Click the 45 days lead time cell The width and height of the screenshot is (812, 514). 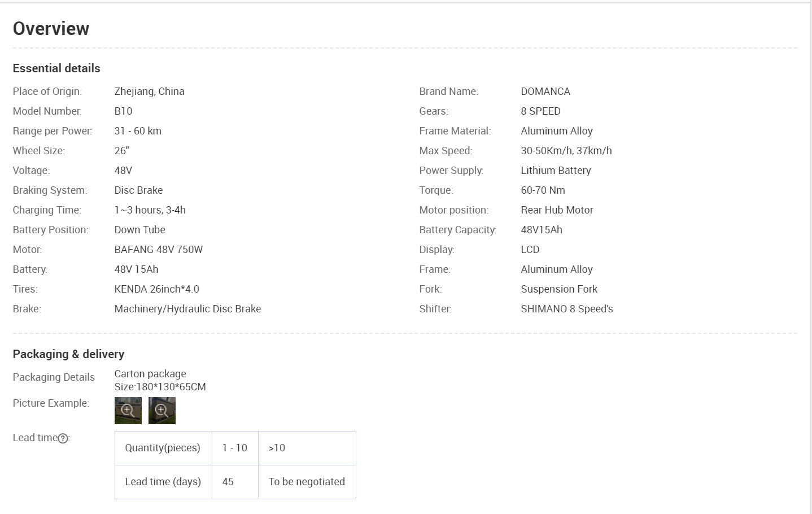click(x=228, y=482)
